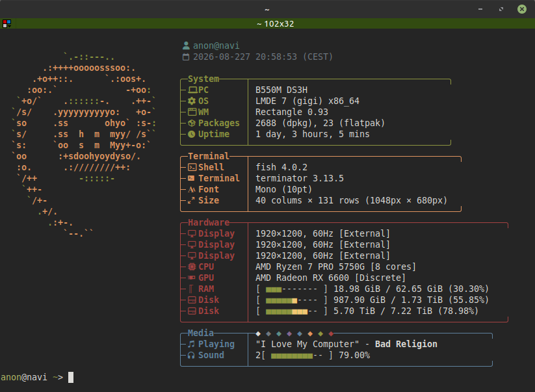Click the graphics card icon next to GPU
This screenshot has width=535, height=392.
192,278
